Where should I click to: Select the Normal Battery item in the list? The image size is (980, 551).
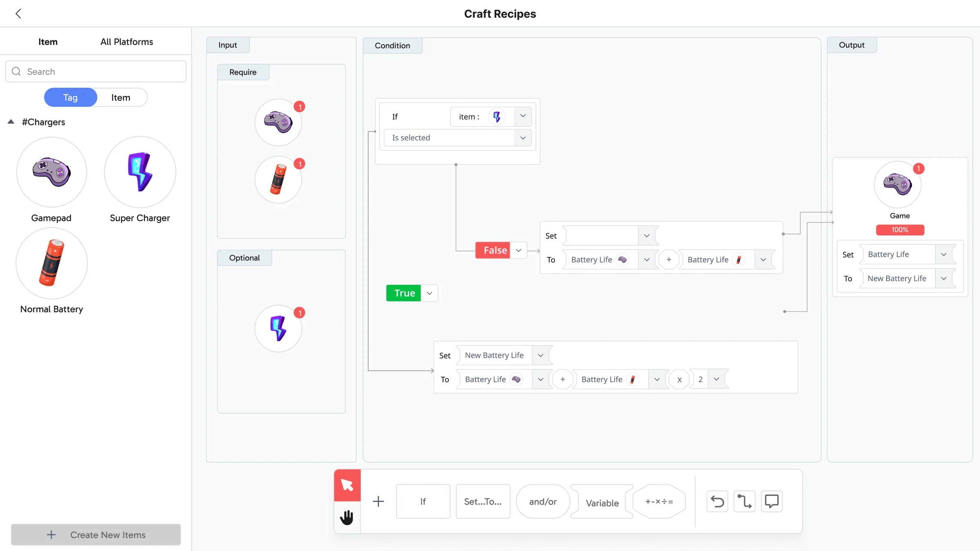pos(51,263)
